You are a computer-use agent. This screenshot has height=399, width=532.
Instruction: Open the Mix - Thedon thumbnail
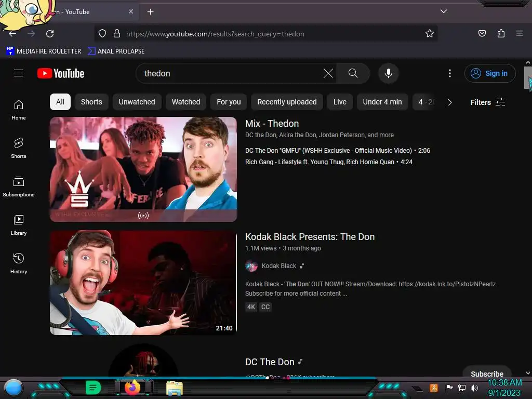pyautogui.click(x=143, y=169)
